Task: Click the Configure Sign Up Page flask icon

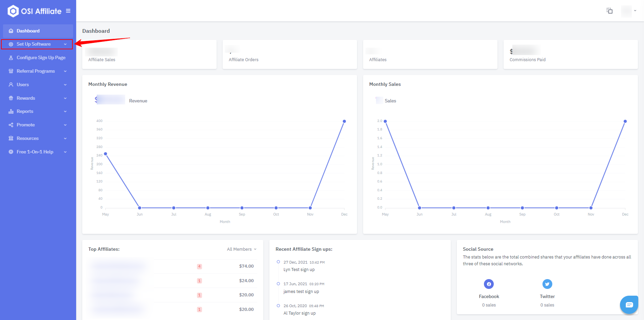Action: click(11, 58)
